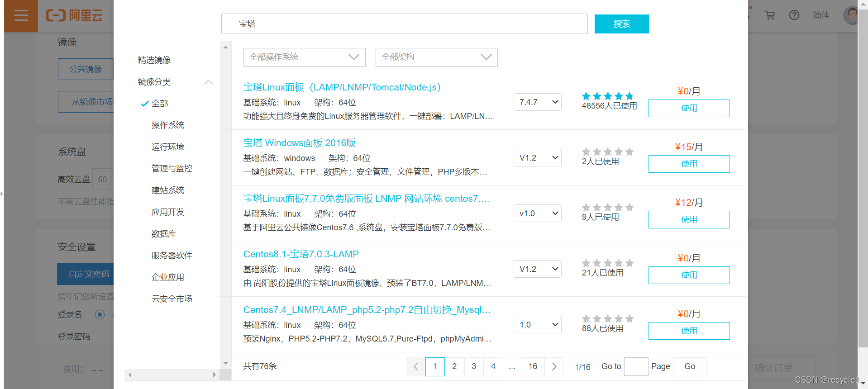This screenshot has width=868, height=389.
Task: Select the 建站系统 category
Action: click(x=168, y=190)
